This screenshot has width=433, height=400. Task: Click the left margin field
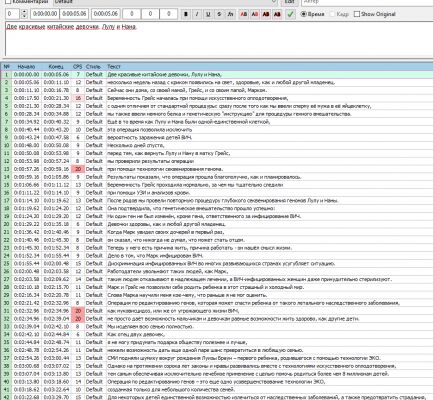point(131,14)
